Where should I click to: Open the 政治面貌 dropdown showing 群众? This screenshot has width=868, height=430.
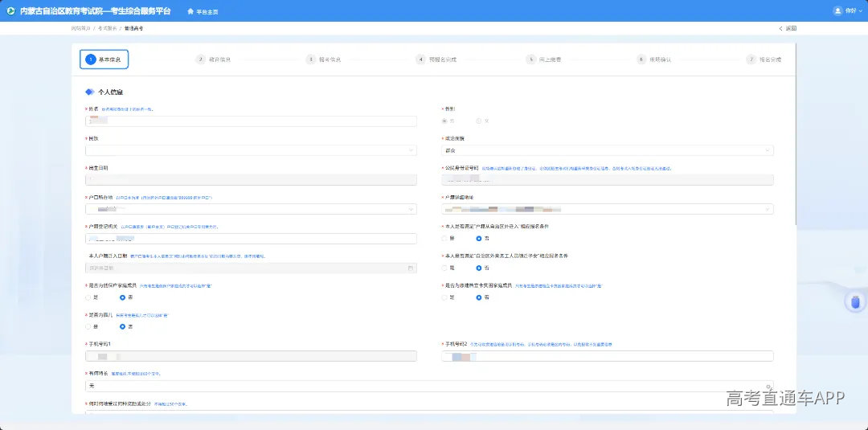coord(608,150)
